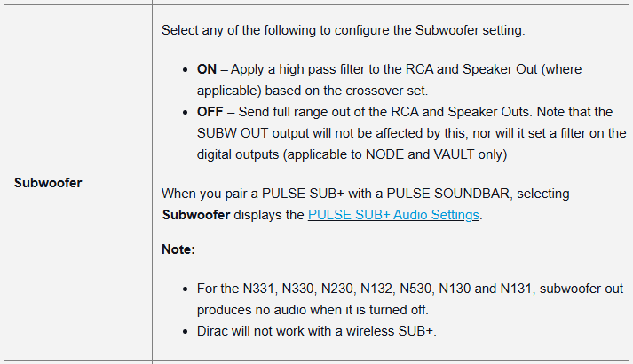The image size is (633, 364).
Task: Click the bold Note: label
Action: coord(178,249)
